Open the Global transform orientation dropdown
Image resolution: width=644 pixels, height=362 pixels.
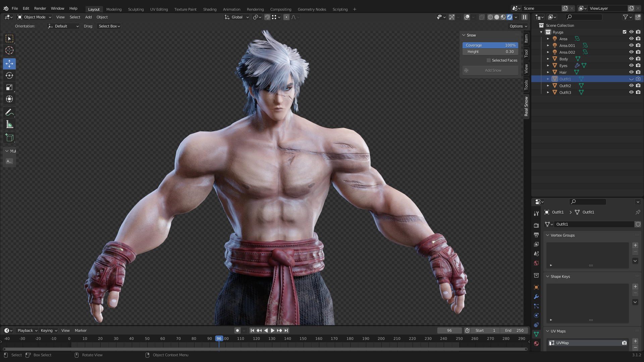tap(237, 17)
